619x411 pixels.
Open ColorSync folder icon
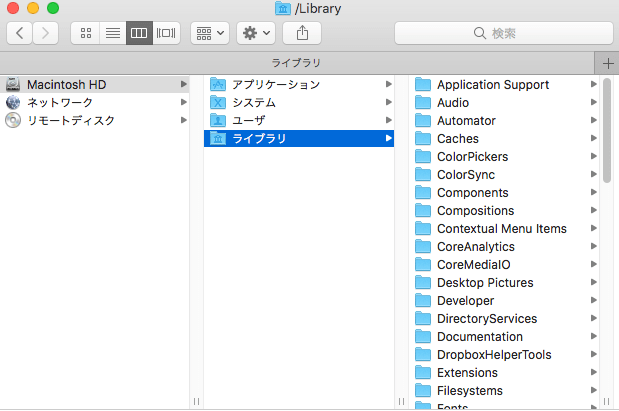(423, 174)
